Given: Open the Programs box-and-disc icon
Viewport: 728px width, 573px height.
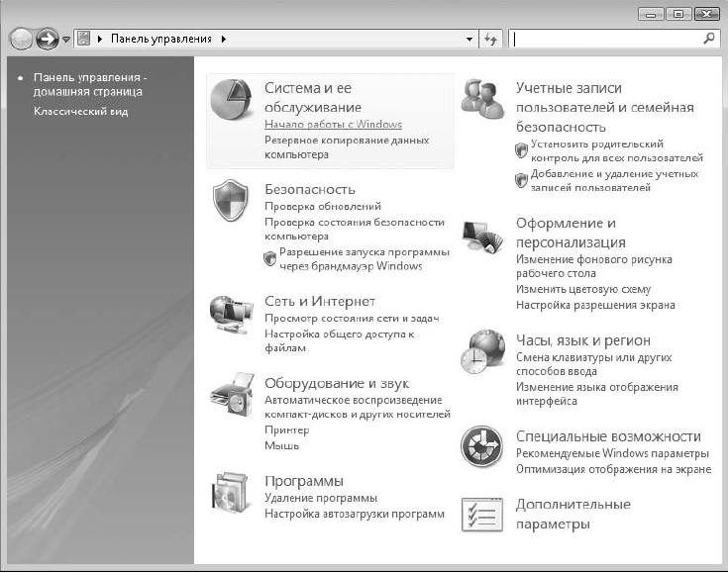Looking at the screenshot, I should coord(231,493).
